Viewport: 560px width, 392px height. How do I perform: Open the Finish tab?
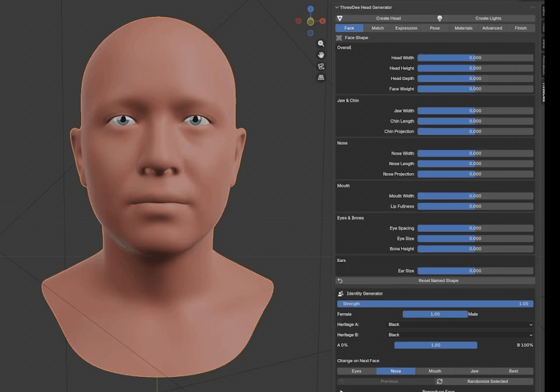(x=521, y=28)
